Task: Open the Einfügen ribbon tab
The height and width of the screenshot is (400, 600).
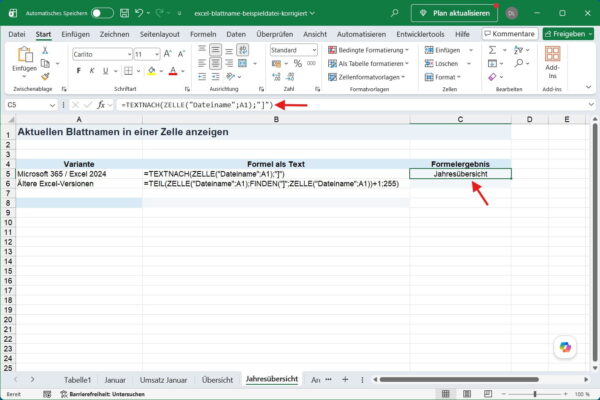Action: click(x=75, y=34)
